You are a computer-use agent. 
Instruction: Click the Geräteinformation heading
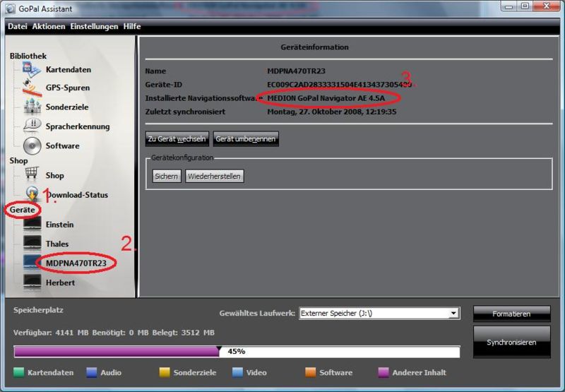314,47
